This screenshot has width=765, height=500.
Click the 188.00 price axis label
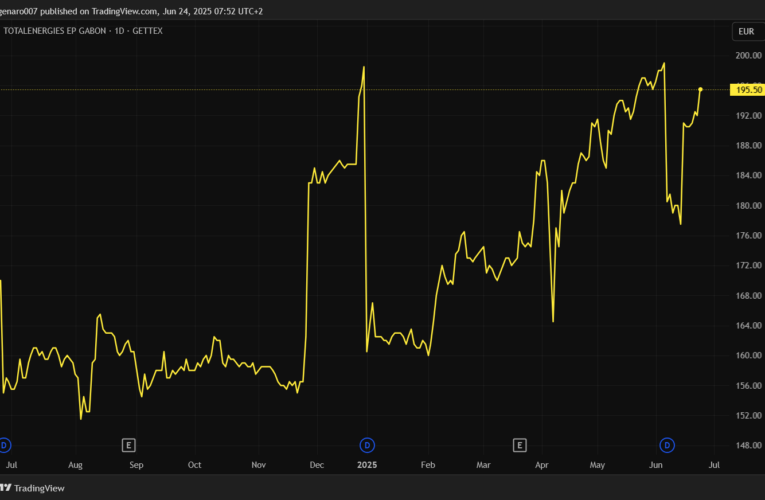click(x=748, y=145)
